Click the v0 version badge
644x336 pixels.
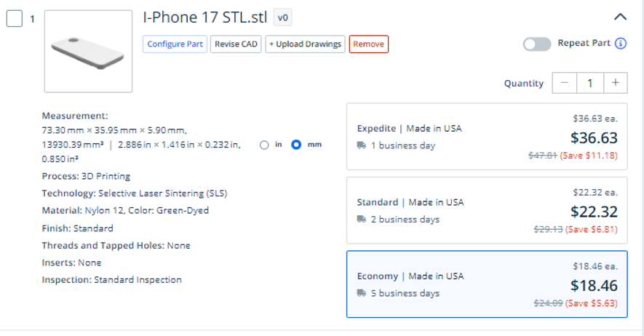[282, 17]
